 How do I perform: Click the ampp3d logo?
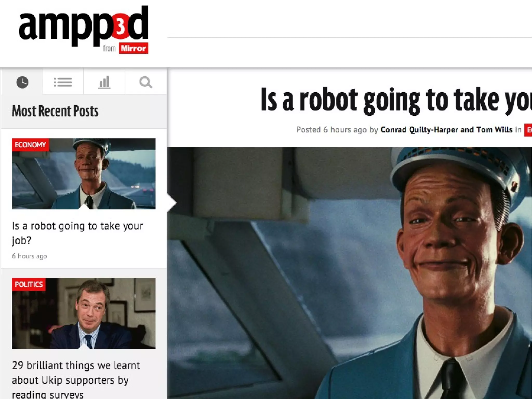tap(83, 26)
